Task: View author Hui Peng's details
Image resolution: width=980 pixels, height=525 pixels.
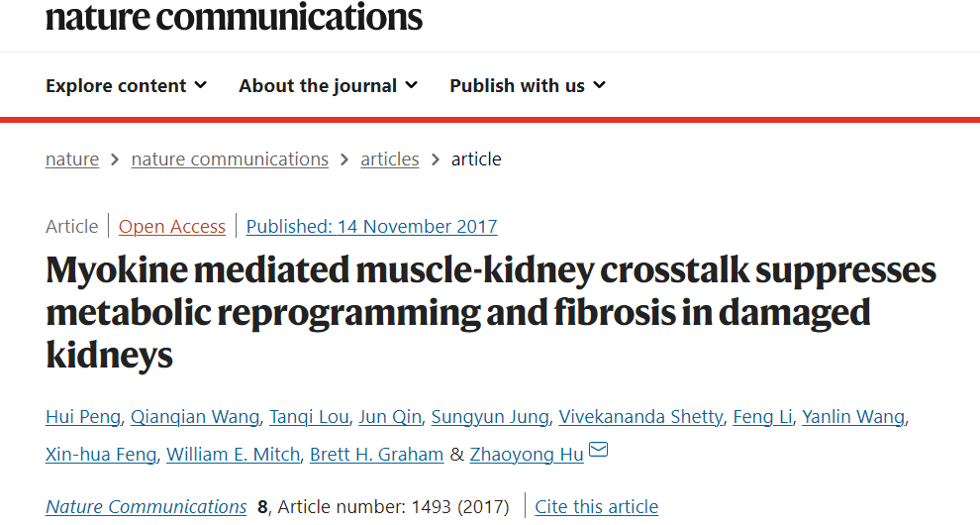Action: 83,417
